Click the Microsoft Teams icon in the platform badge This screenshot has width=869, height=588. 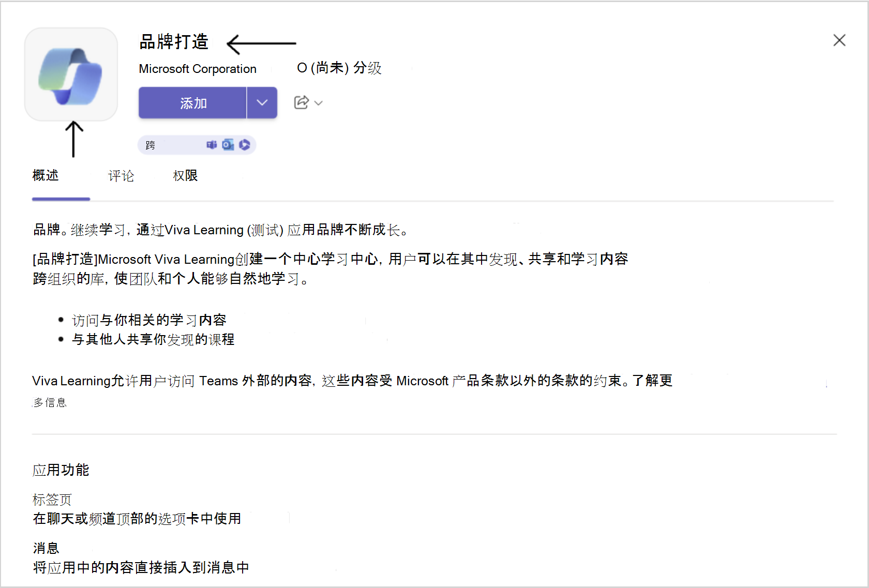[x=212, y=145]
